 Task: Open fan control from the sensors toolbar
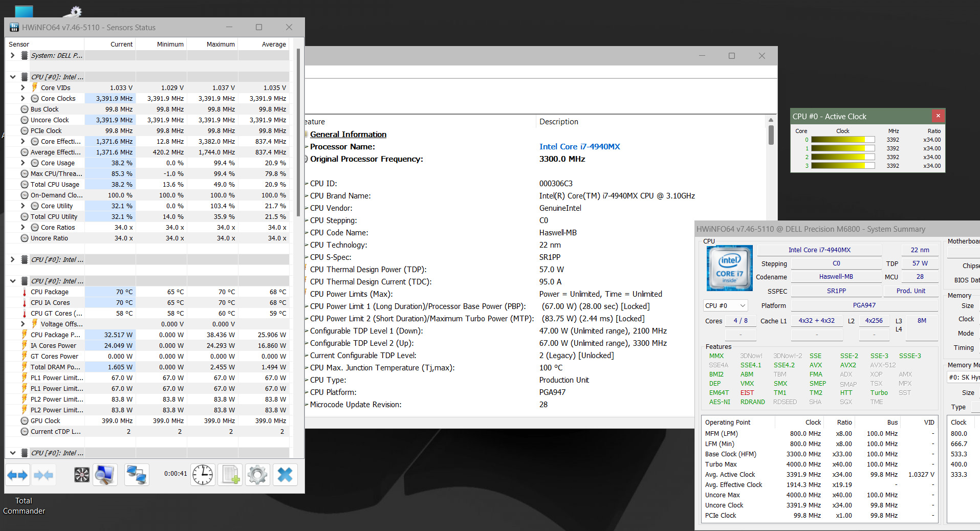point(82,475)
